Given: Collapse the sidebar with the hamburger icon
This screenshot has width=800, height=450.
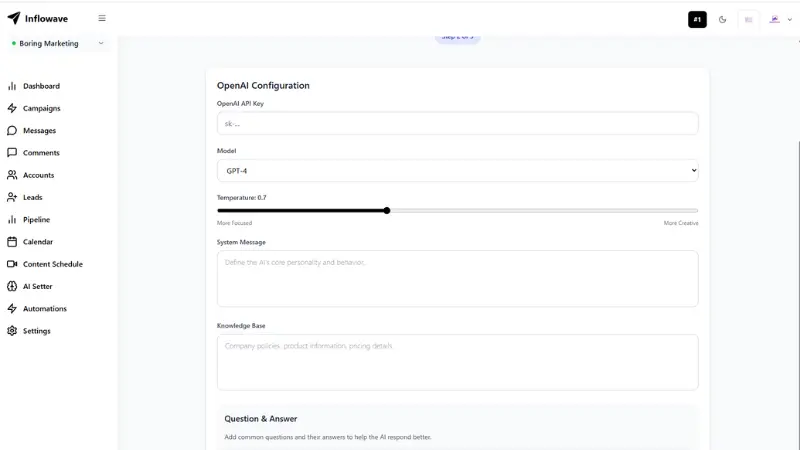Looking at the screenshot, I should pos(102,18).
